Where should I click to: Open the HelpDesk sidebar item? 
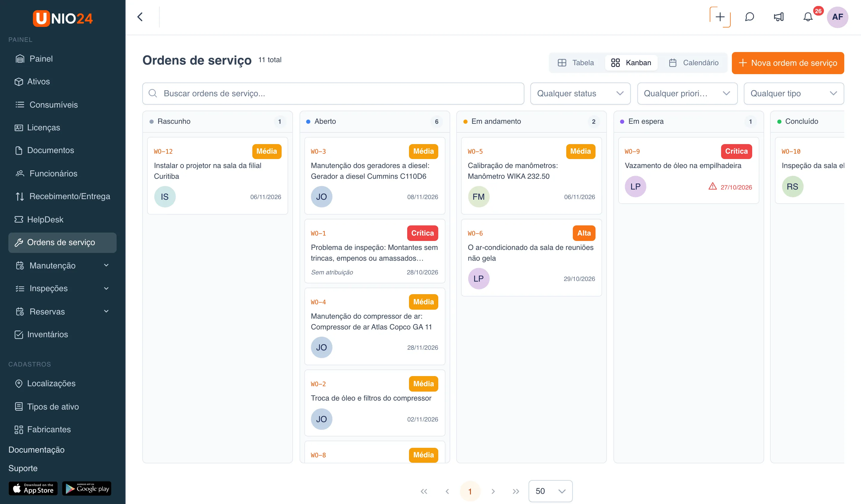pyautogui.click(x=62, y=219)
